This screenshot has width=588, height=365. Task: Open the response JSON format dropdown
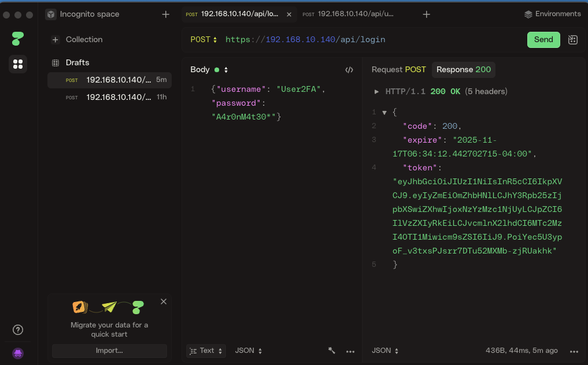click(x=385, y=351)
